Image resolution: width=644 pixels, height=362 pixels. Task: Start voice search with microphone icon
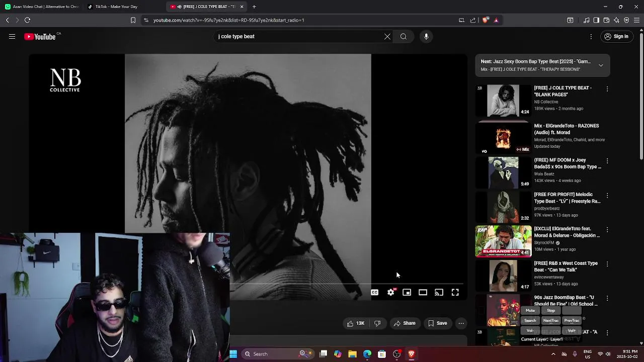(x=426, y=36)
